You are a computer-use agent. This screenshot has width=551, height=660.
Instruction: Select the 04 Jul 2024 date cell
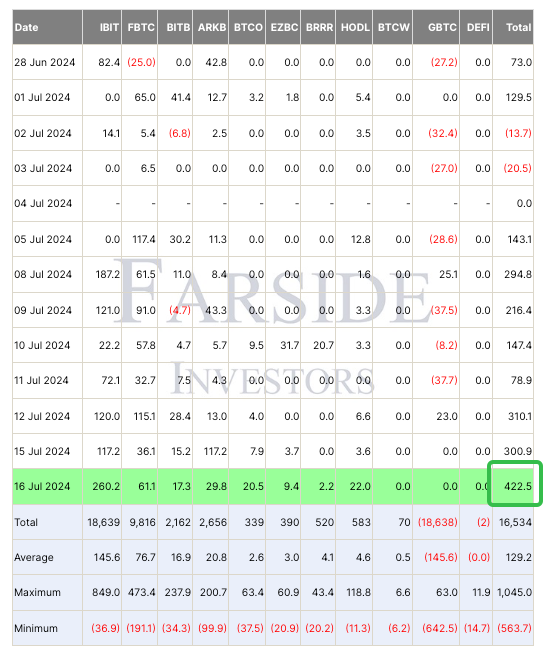(x=43, y=204)
